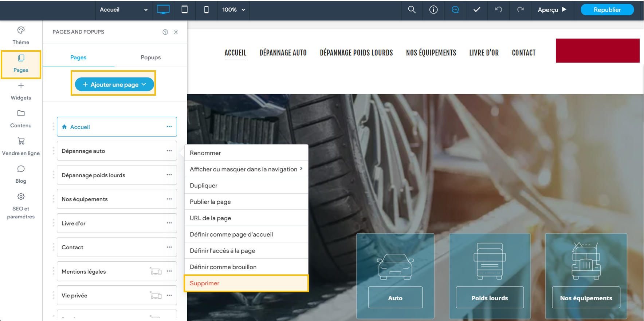Click DÉPANNAGE POIDS LOURDS in site navigation
This screenshot has width=644, height=321.
click(356, 53)
